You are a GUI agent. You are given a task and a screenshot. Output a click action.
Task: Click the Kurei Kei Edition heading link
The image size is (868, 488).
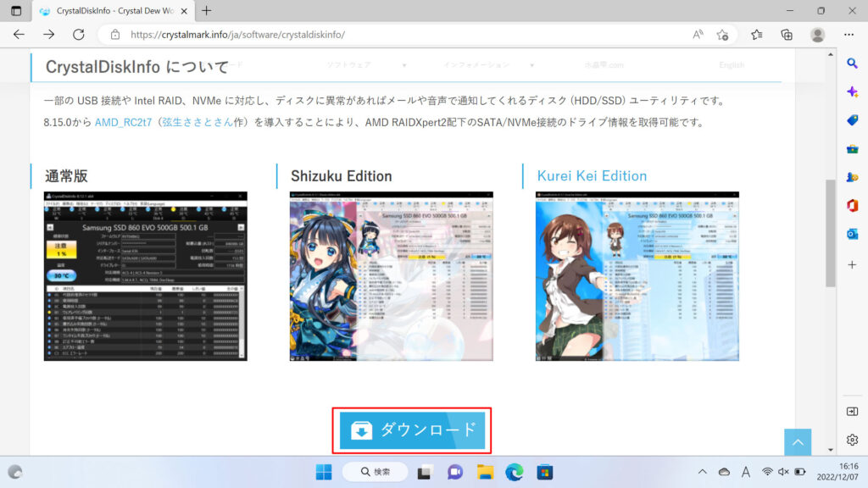tap(592, 176)
